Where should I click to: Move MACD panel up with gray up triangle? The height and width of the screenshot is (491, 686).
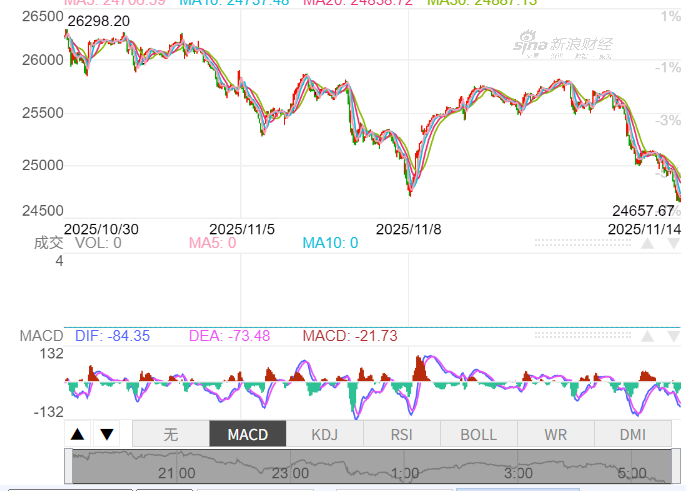coord(648,336)
